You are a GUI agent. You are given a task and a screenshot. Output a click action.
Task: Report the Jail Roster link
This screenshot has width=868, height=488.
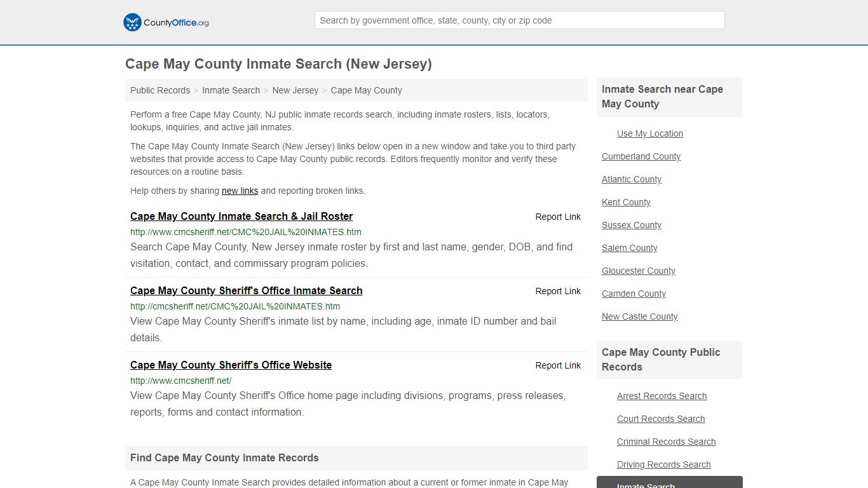coord(558,217)
